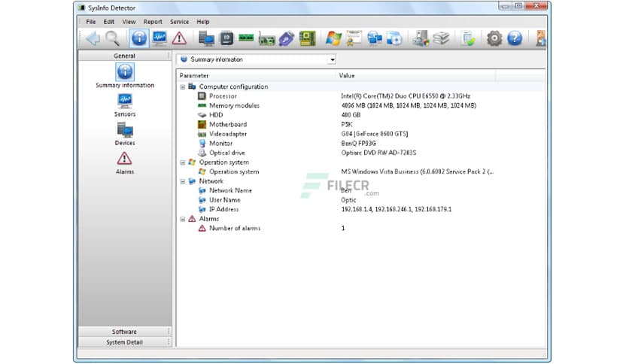629x364 pixels.
Task: Select the Number of alarms row
Action: (360, 228)
